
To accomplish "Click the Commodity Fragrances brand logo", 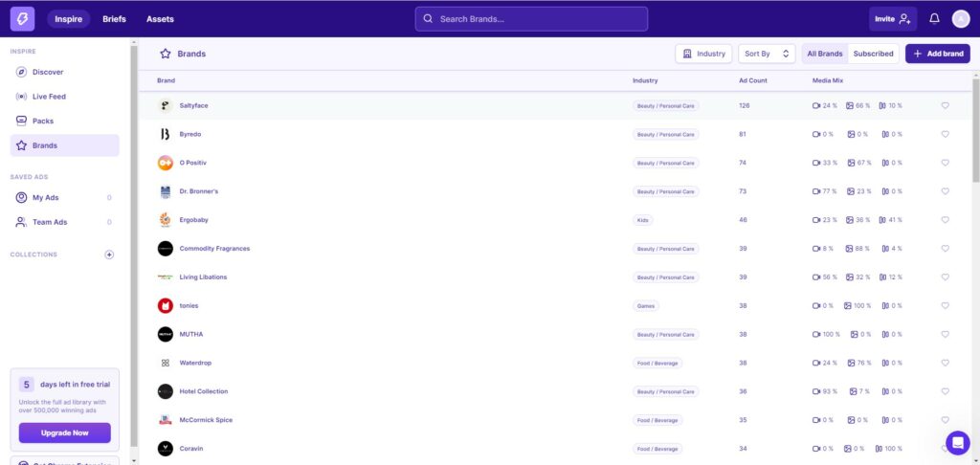I will coord(165,248).
